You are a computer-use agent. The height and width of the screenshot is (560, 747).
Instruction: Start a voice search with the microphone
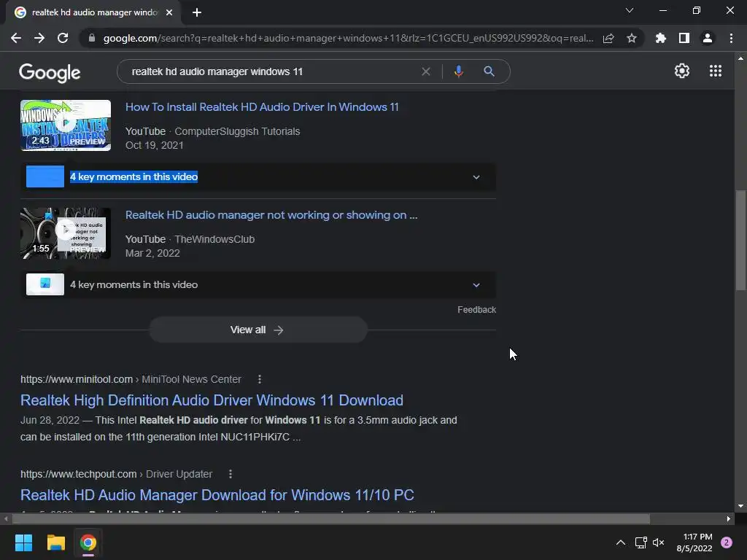458,71
